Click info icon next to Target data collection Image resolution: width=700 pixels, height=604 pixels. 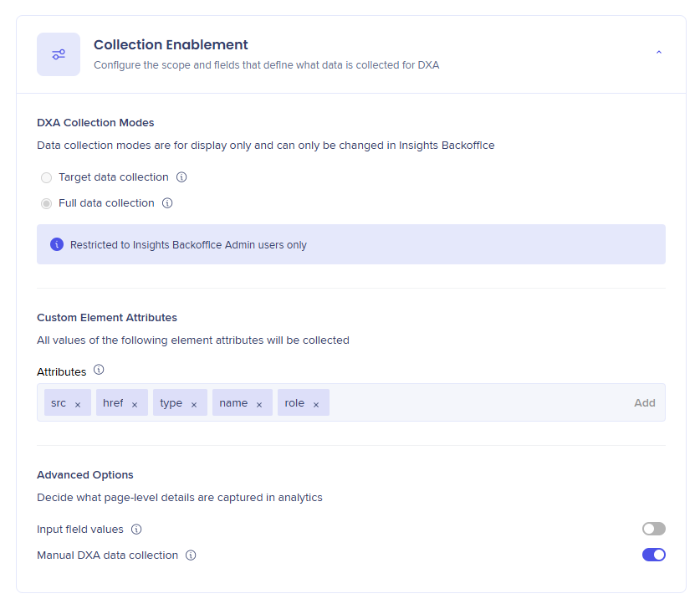(x=181, y=177)
